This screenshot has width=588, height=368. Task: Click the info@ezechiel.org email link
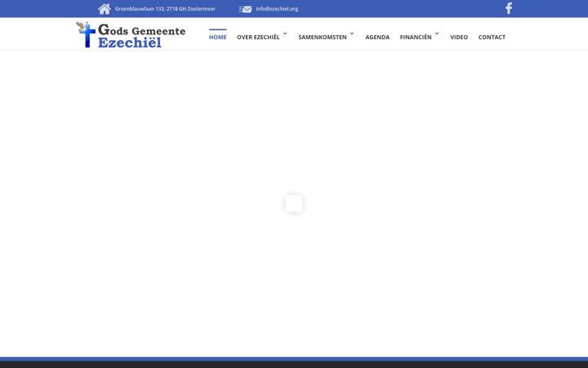tap(277, 9)
